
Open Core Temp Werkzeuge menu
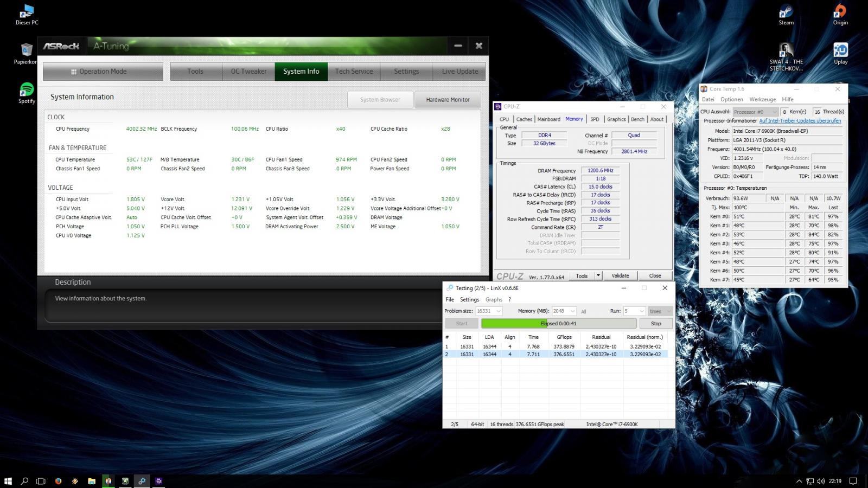763,99
